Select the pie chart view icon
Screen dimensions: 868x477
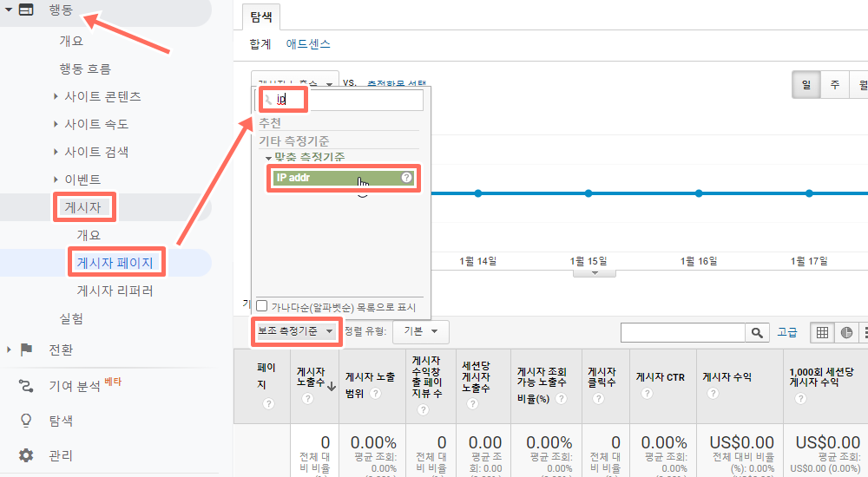click(846, 332)
